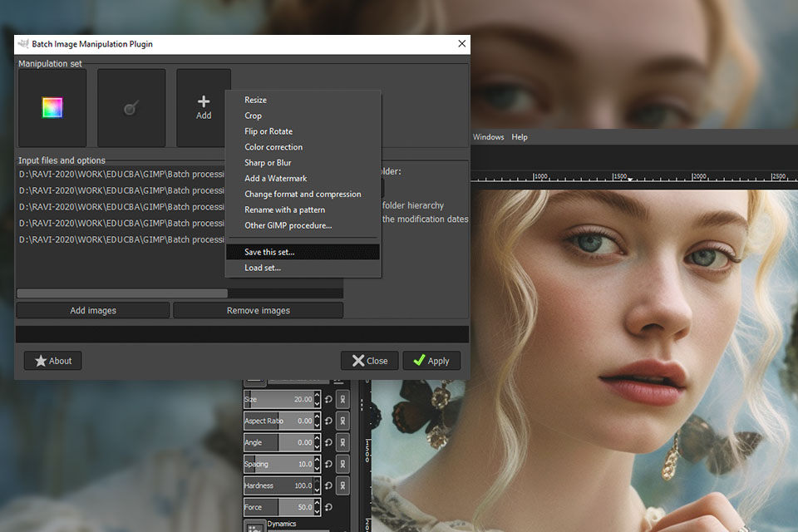
Task: Select the Color correction manipulation thumbnail
Action: [x=52, y=108]
